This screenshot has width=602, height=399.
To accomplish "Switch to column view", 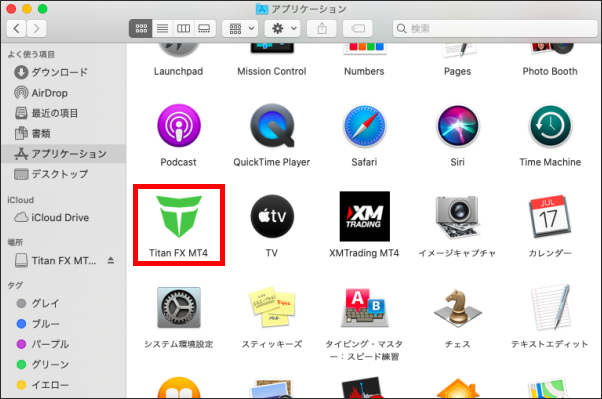I will [x=183, y=28].
